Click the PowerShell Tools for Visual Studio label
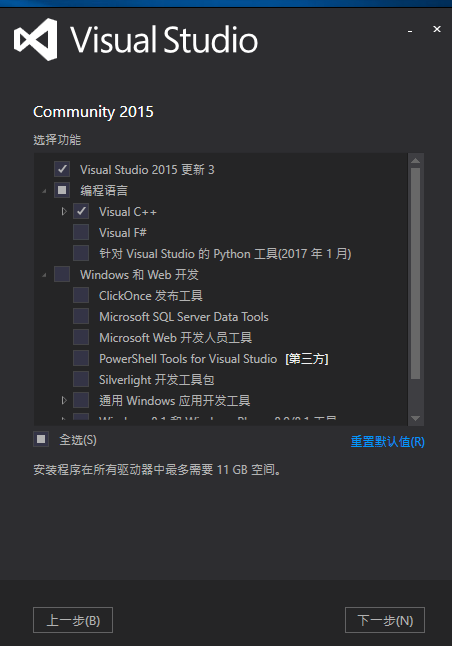This screenshot has height=646, width=453. tap(188, 359)
